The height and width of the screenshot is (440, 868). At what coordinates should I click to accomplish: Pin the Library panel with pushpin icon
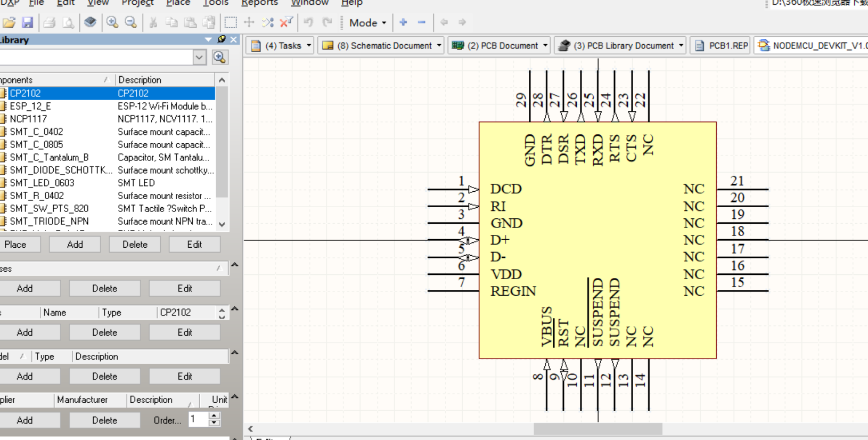coord(222,39)
